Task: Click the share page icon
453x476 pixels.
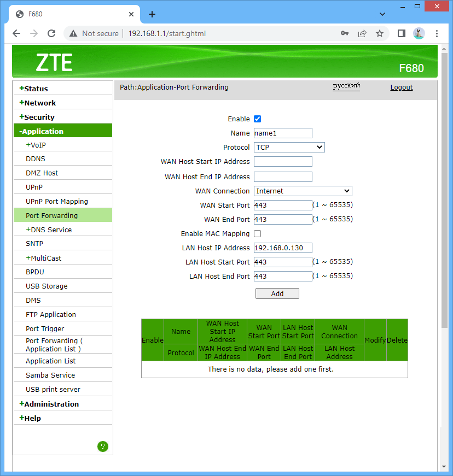Action: [x=362, y=33]
